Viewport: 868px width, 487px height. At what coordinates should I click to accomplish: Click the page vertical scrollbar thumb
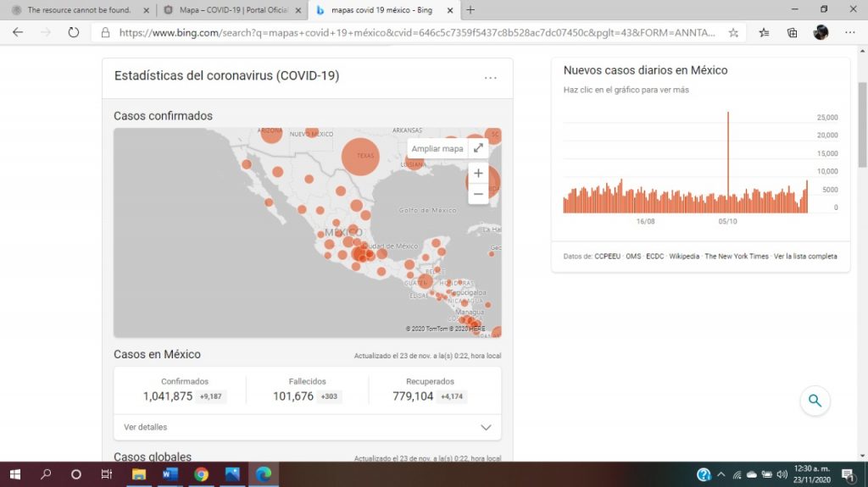(x=862, y=125)
